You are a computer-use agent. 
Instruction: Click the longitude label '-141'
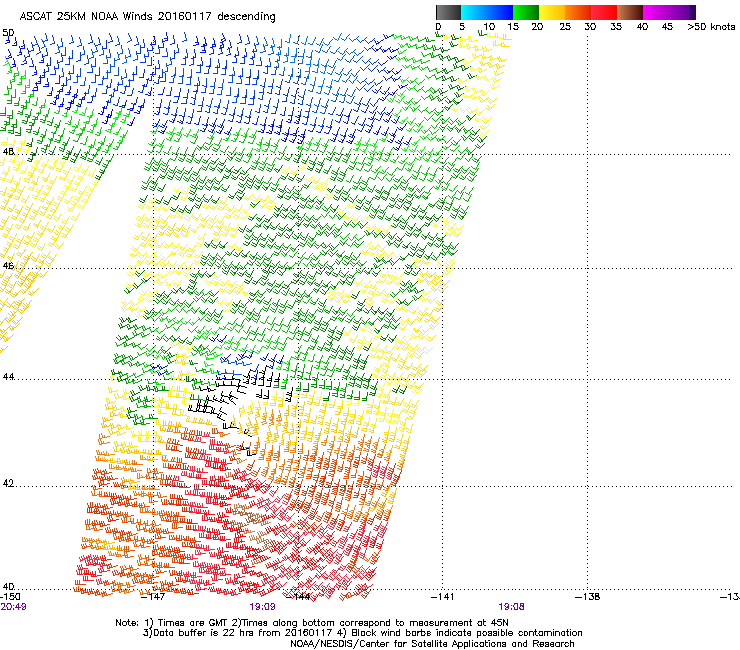443,597
